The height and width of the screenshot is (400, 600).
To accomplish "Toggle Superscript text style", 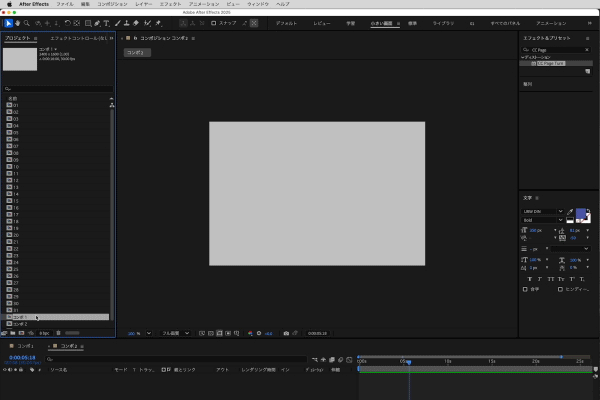I will pos(572,279).
